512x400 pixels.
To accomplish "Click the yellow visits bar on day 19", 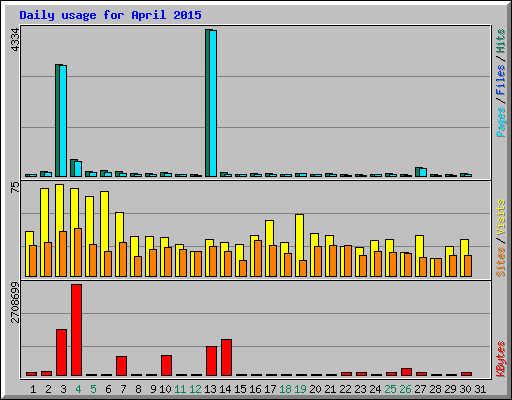I will coord(299,245).
